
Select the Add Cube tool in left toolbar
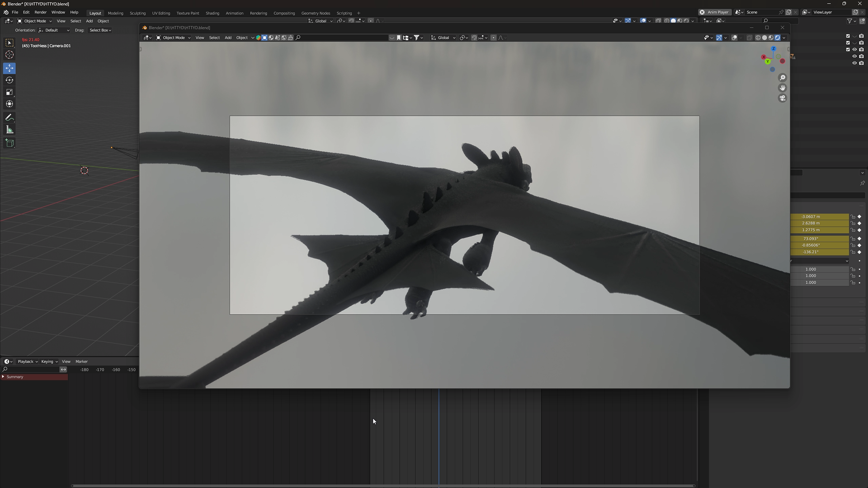click(9, 143)
